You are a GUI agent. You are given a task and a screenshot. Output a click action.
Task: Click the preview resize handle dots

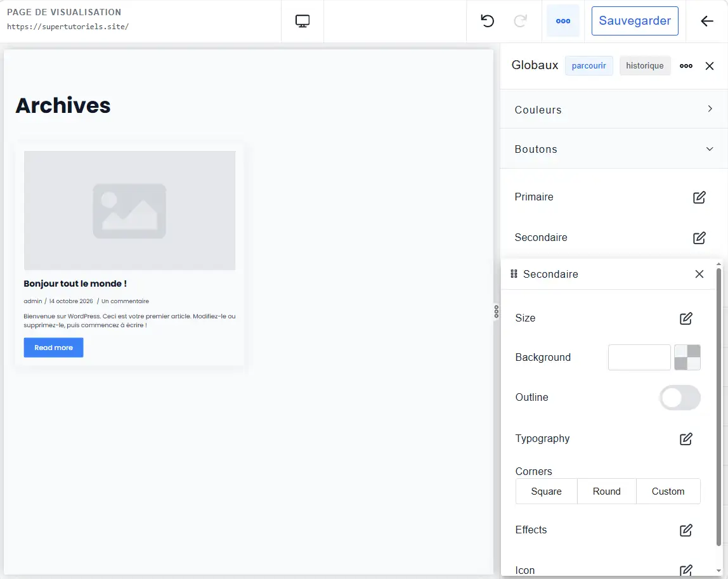click(x=497, y=311)
